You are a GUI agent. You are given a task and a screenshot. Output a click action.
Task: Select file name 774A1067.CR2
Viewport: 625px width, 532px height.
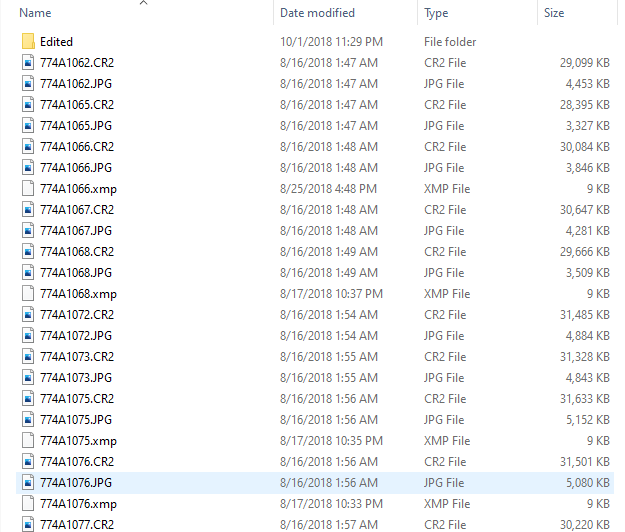pos(76,210)
